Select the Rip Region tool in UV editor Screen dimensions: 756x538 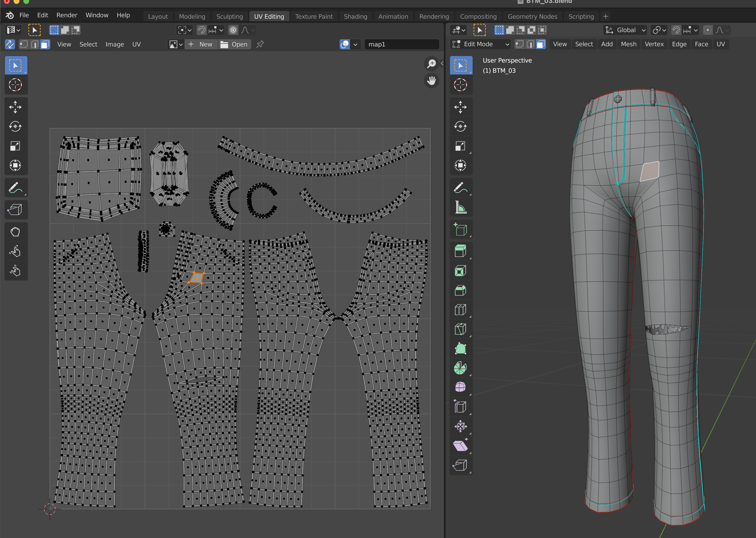[16, 210]
